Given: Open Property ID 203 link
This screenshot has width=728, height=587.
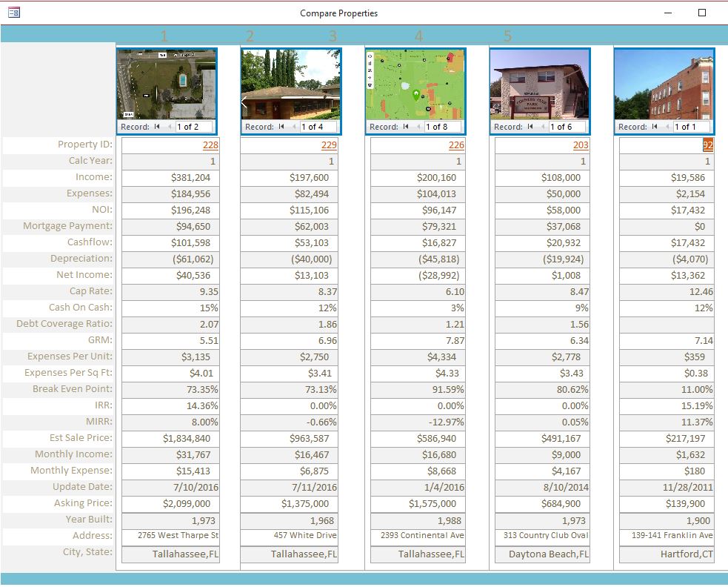Looking at the screenshot, I should tap(581, 145).
